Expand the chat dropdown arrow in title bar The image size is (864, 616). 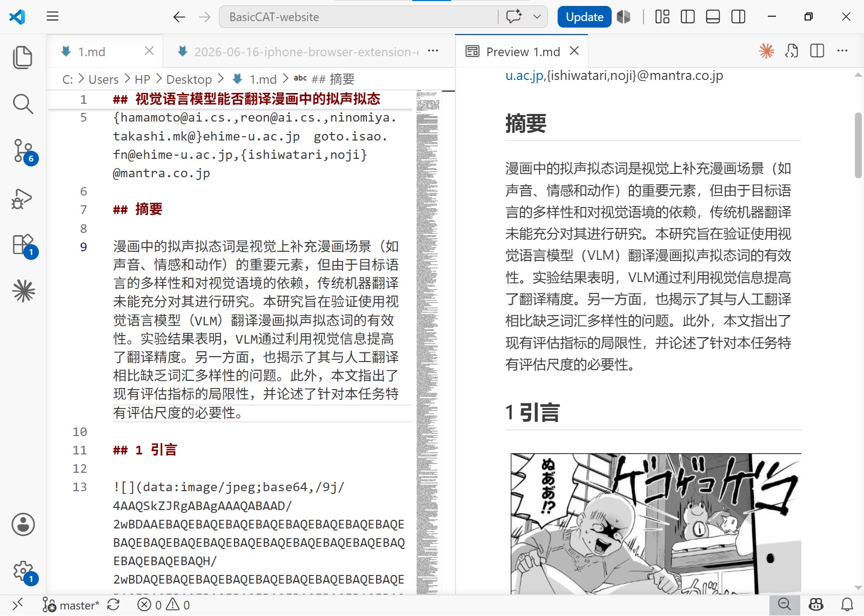[537, 17]
